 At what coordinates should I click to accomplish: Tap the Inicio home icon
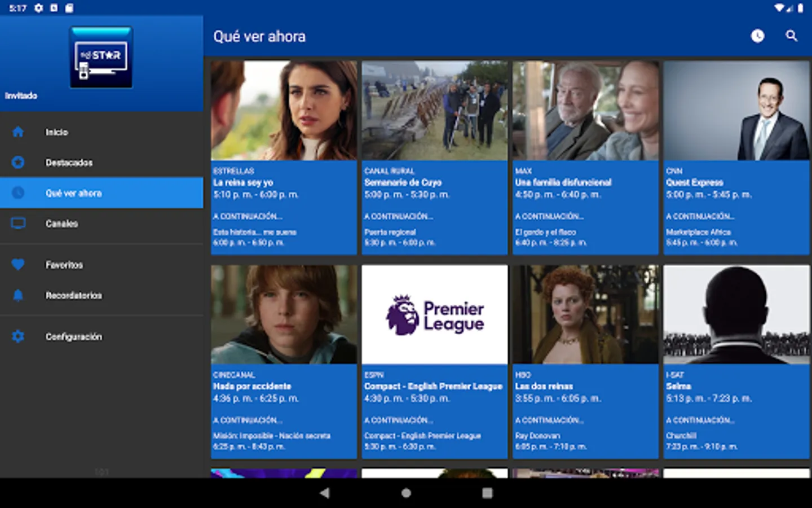tap(18, 132)
